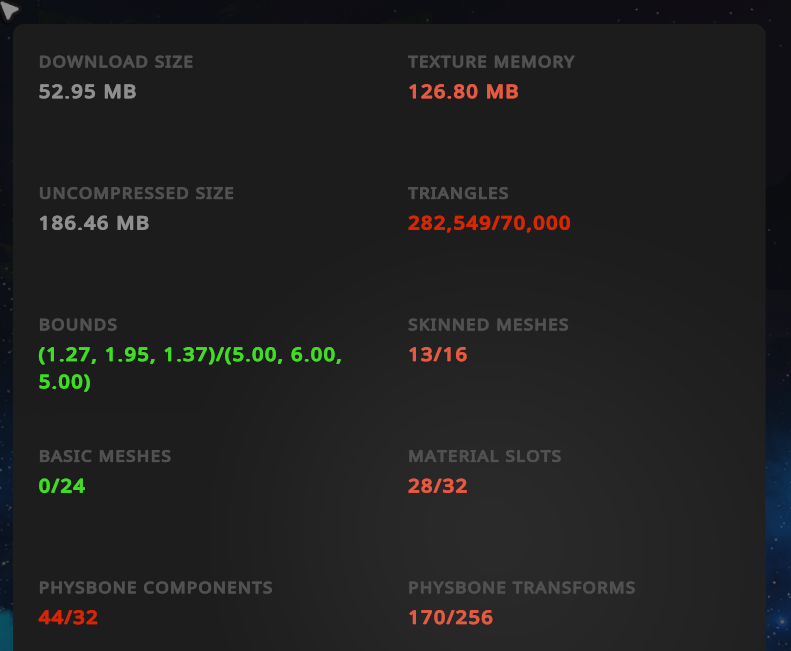
Task: Click the Triangles heading
Action: [458, 193]
